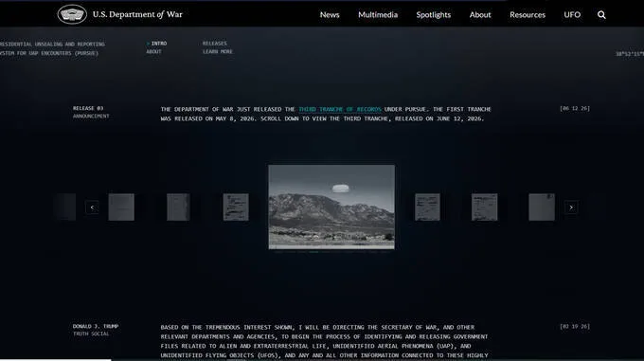The height and width of the screenshot is (361, 644).
Task: Open the Spotlights menu
Action: click(434, 15)
